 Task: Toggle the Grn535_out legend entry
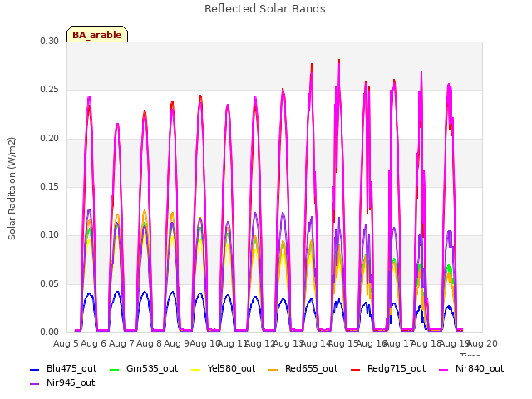144,368
